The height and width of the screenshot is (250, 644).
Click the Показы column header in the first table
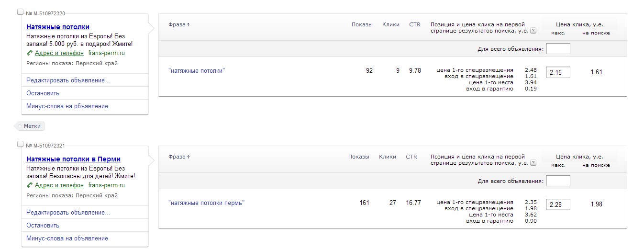(x=362, y=24)
